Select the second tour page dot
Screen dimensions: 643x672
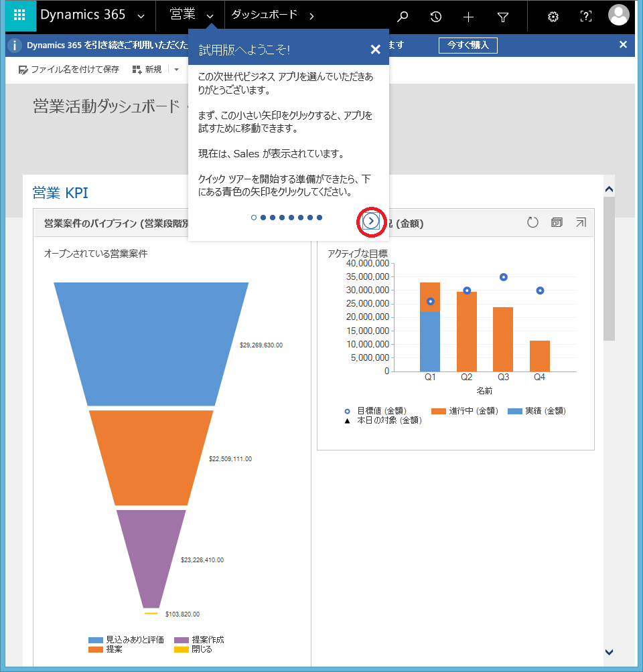263,218
